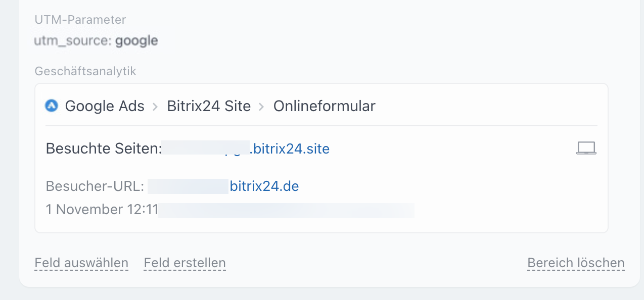Select the Google Ads breadcrumb text
Image resolution: width=644 pixels, height=300 pixels.
click(x=105, y=106)
